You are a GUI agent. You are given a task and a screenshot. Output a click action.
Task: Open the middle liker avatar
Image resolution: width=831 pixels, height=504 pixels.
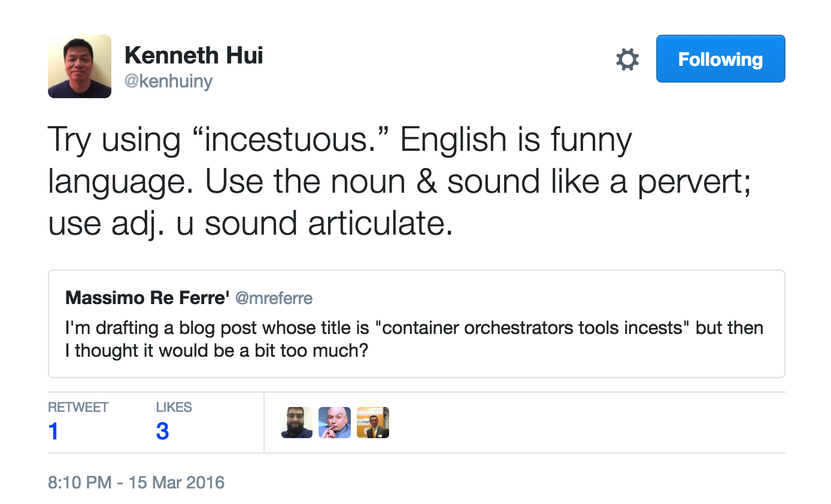[335, 423]
